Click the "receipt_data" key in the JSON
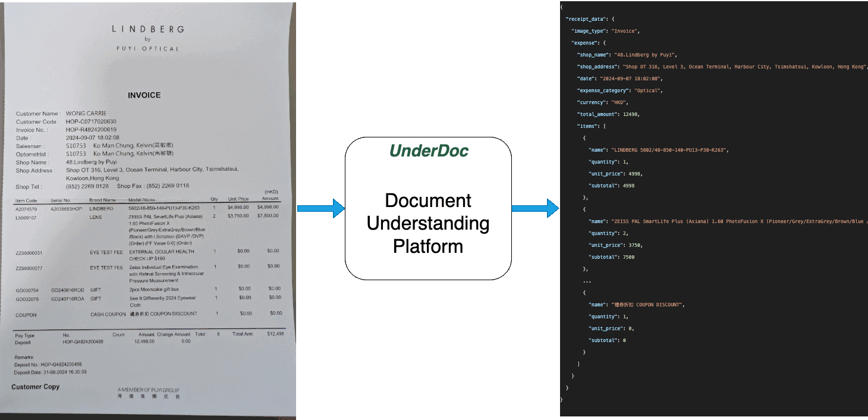Image resolution: width=868 pixels, height=420 pixels. point(585,19)
